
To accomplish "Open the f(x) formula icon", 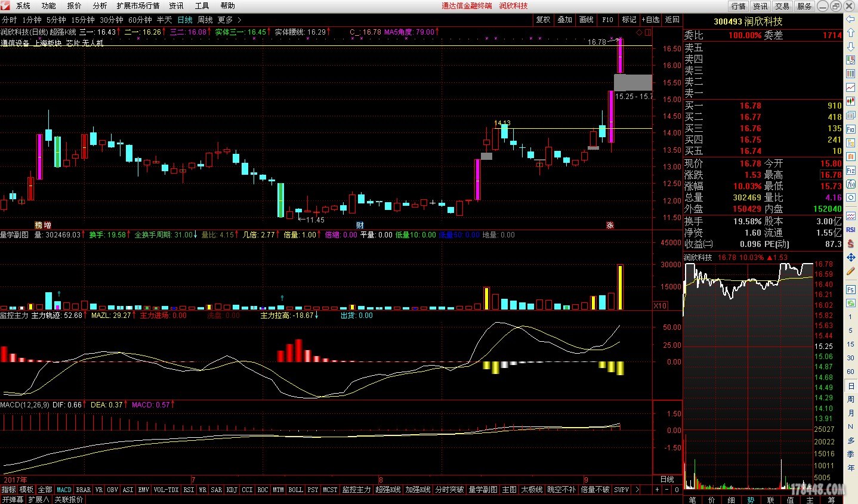I will coord(850,184).
